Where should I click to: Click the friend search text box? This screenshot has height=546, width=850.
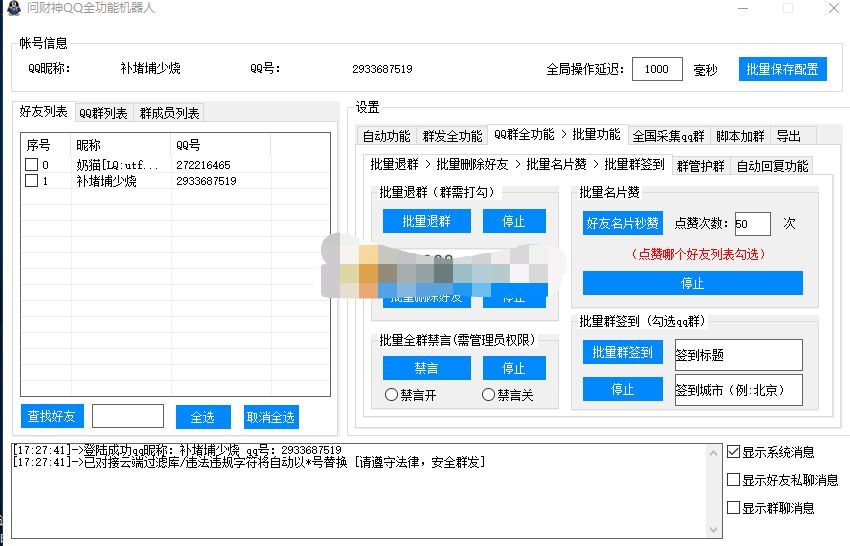pos(128,416)
